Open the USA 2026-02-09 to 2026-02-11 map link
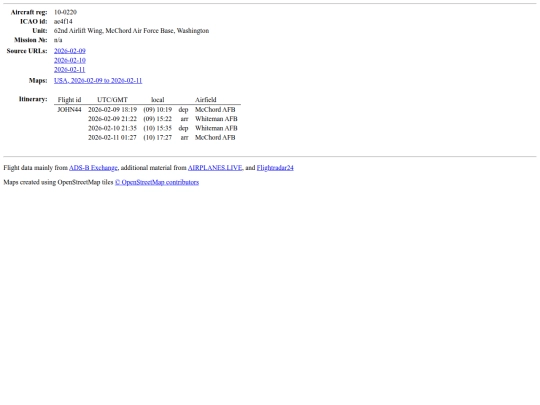 click(x=98, y=81)
